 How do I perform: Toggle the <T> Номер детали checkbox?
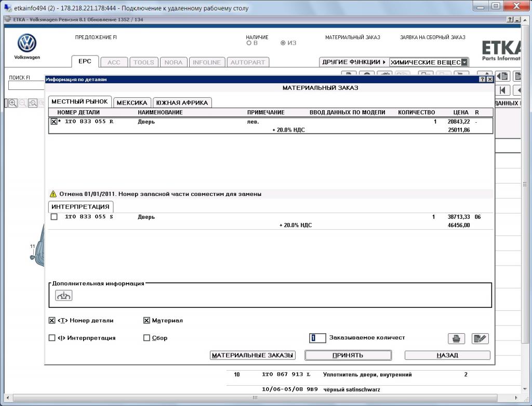click(52, 320)
